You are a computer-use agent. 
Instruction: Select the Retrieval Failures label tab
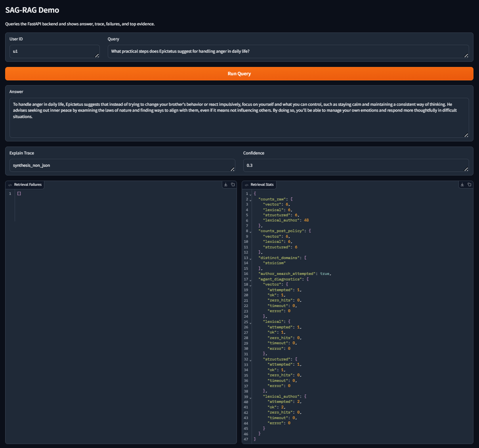coord(25,185)
